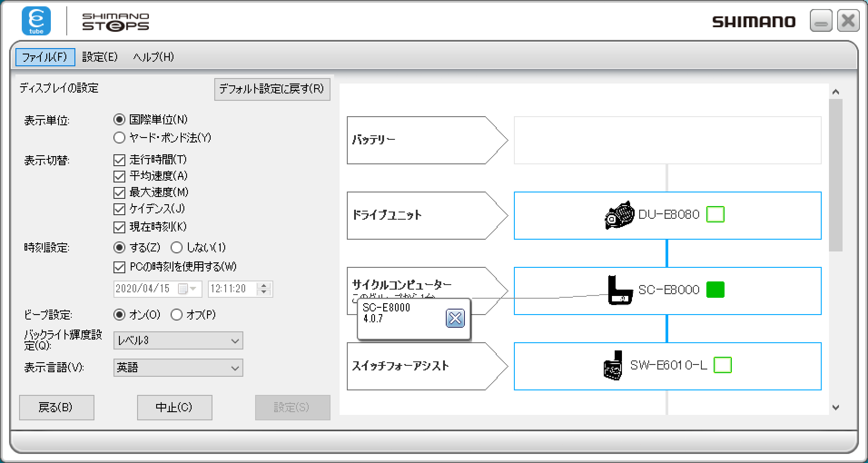Click the status box beside SW-E6010-L

pyautogui.click(x=722, y=365)
